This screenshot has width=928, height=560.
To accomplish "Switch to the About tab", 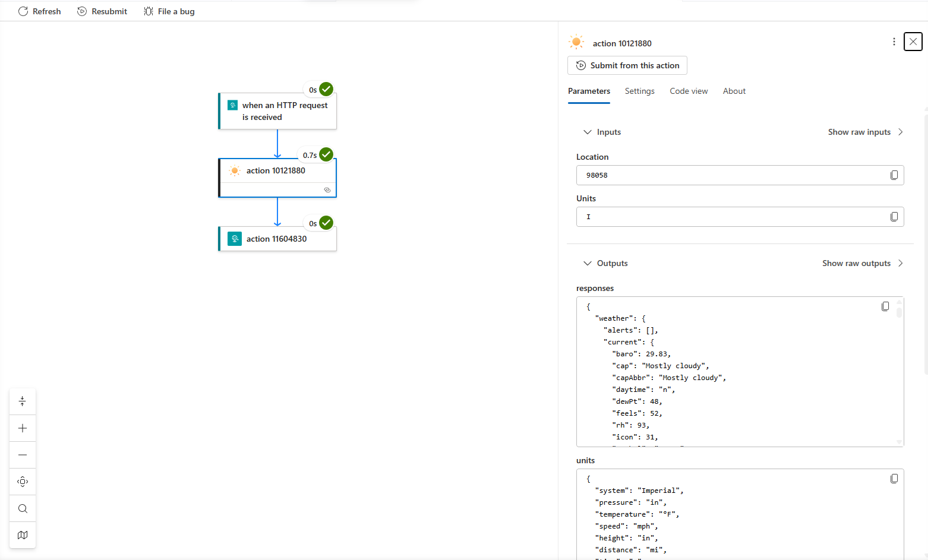I will tap(734, 91).
